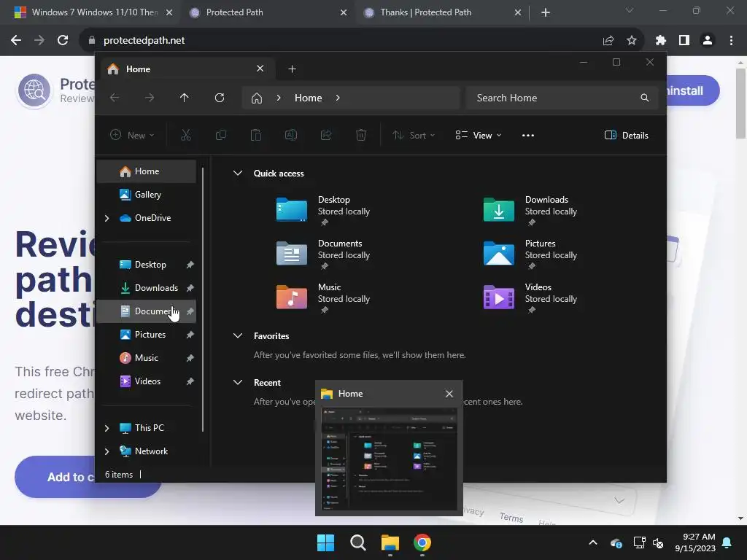The image size is (747, 560).
Task: Expand the This PC tree node
Action: coord(107,428)
